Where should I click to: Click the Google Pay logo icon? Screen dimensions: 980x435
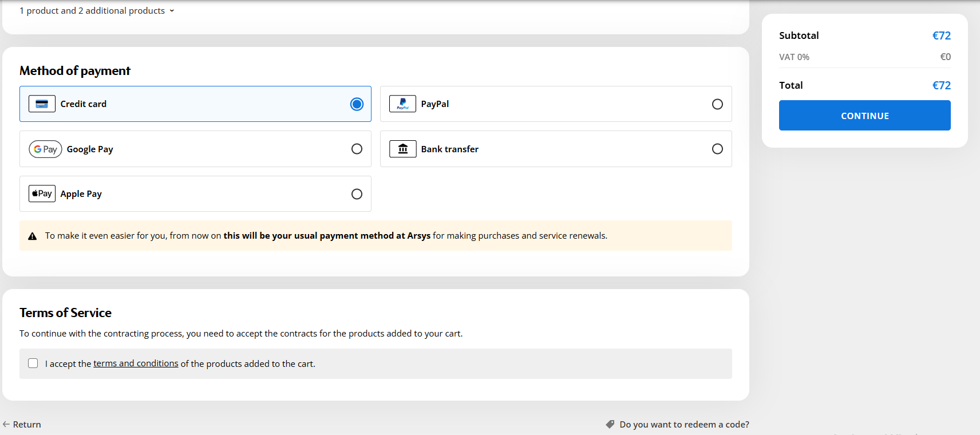point(45,149)
